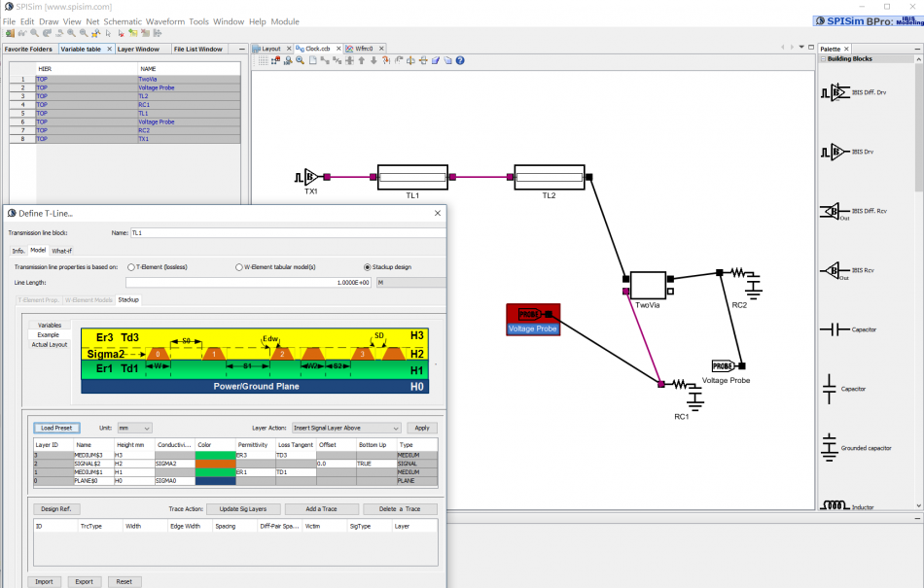The height and width of the screenshot is (588, 924).
Task: Expand the Layer Action dropdown
Action: tap(345, 428)
